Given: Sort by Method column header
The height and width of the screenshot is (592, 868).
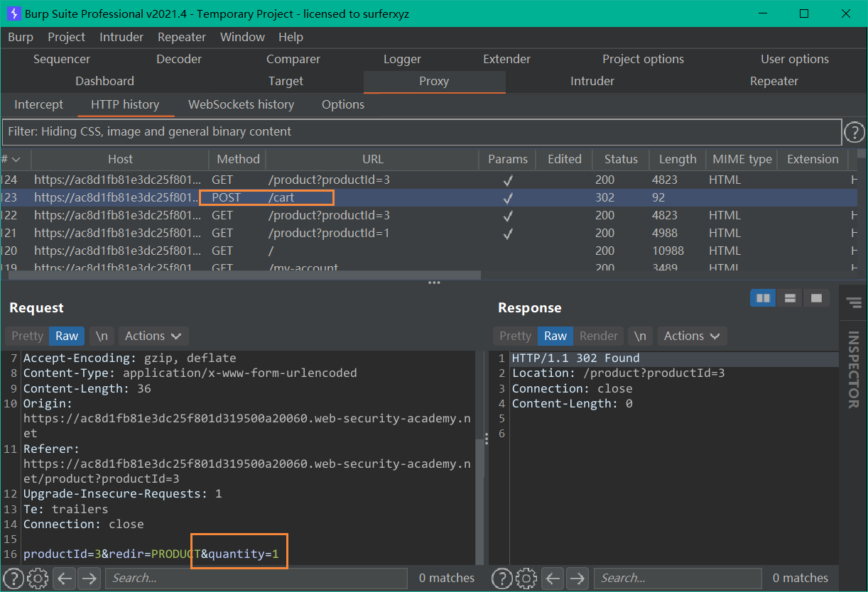Looking at the screenshot, I should [x=238, y=160].
